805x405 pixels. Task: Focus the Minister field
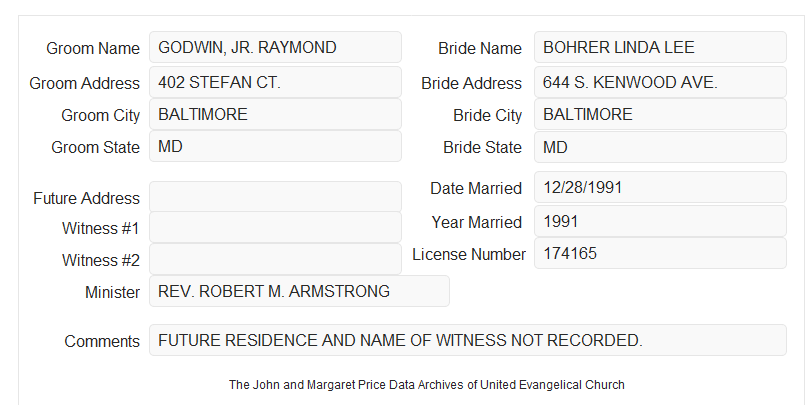tap(299, 291)
